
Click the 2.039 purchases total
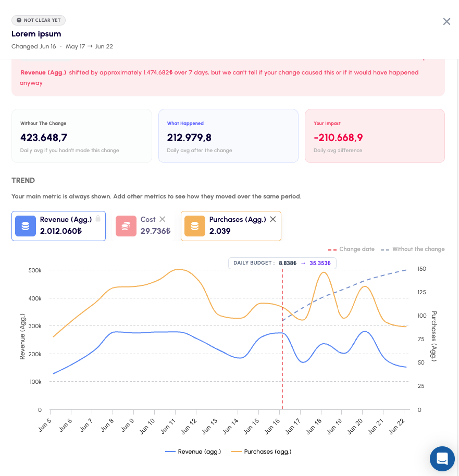pyautogui.click(x=220, y=231)
